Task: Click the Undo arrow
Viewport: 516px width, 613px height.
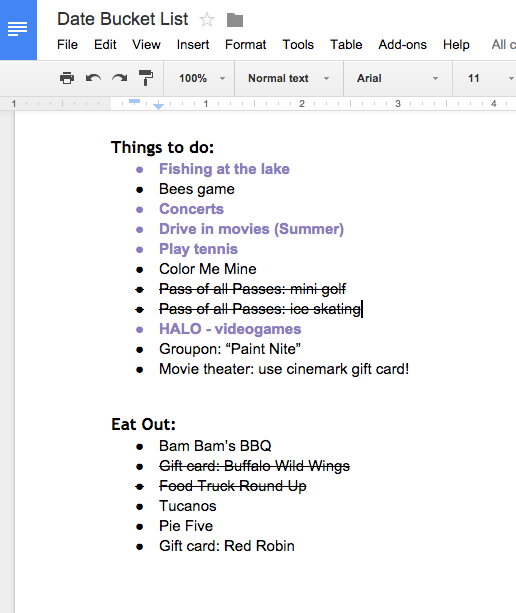Action: coord(93,78)
